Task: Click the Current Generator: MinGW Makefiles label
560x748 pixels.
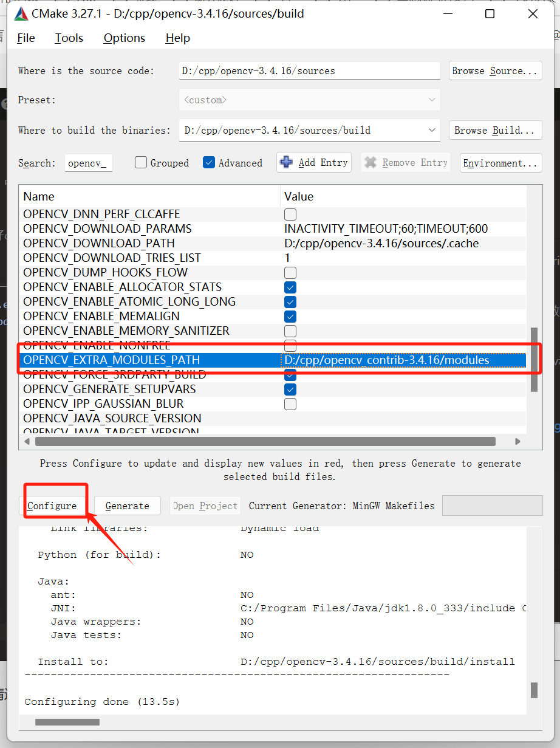Action: [x=342, y=506]
